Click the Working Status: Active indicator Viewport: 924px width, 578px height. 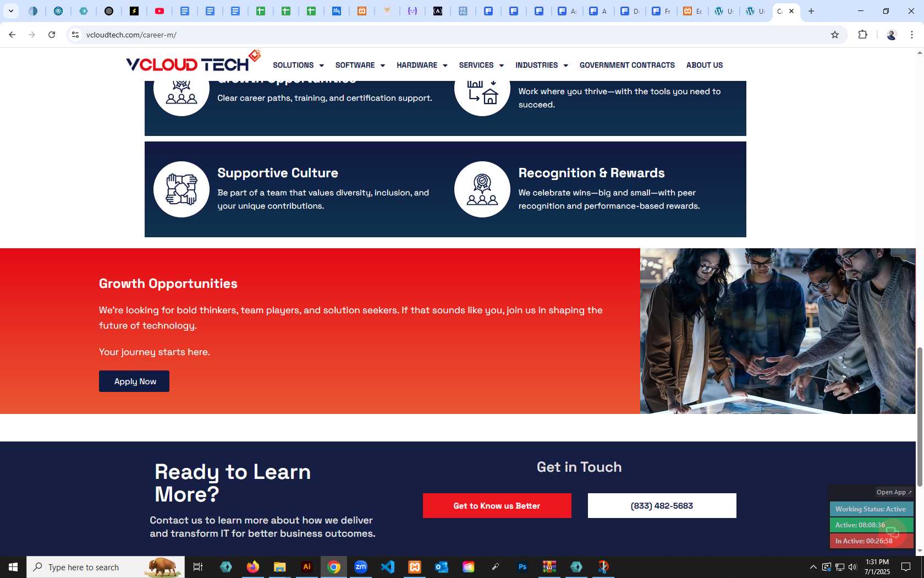coord(871,509)
